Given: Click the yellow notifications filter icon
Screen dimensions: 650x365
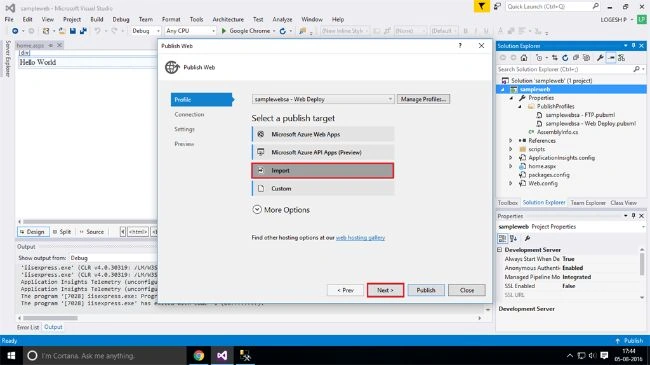Looking at the screenshot, I should (x=481, y=6).
